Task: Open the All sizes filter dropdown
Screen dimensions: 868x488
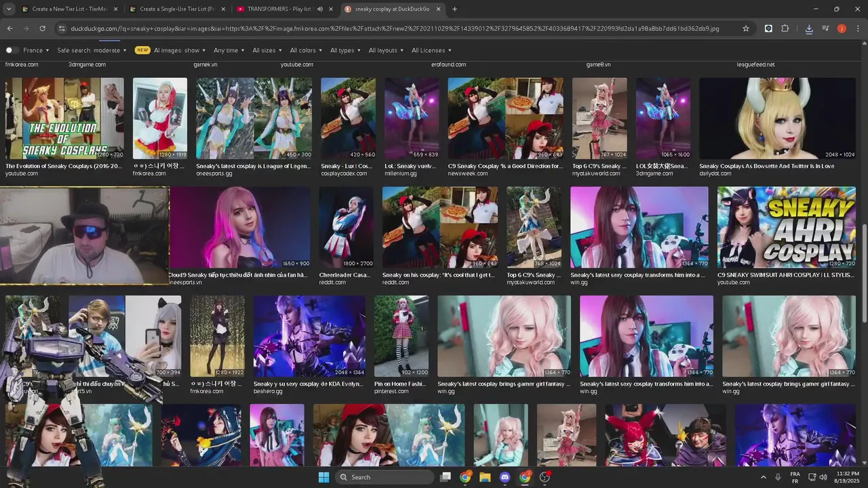Action: (267, 50)
